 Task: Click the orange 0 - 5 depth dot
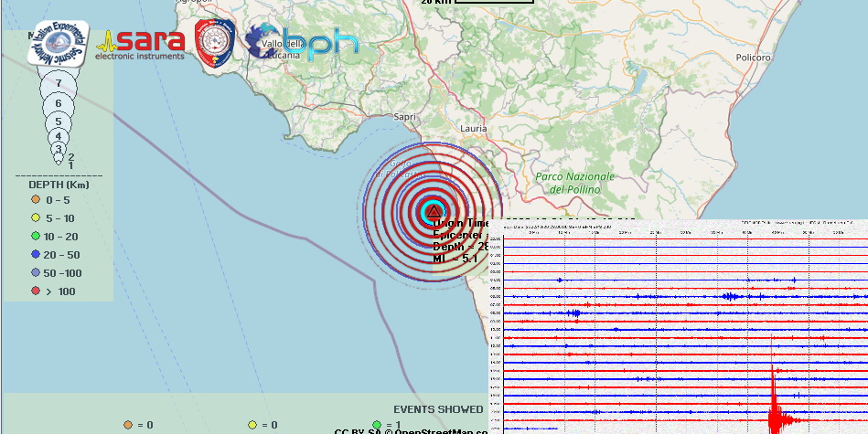pos(35,199)
